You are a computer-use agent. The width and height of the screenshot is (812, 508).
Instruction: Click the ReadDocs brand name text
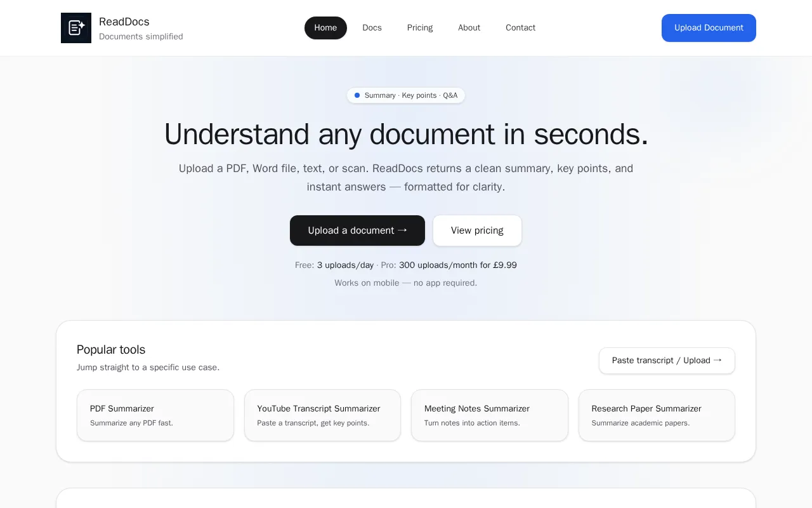pos(124,22)
